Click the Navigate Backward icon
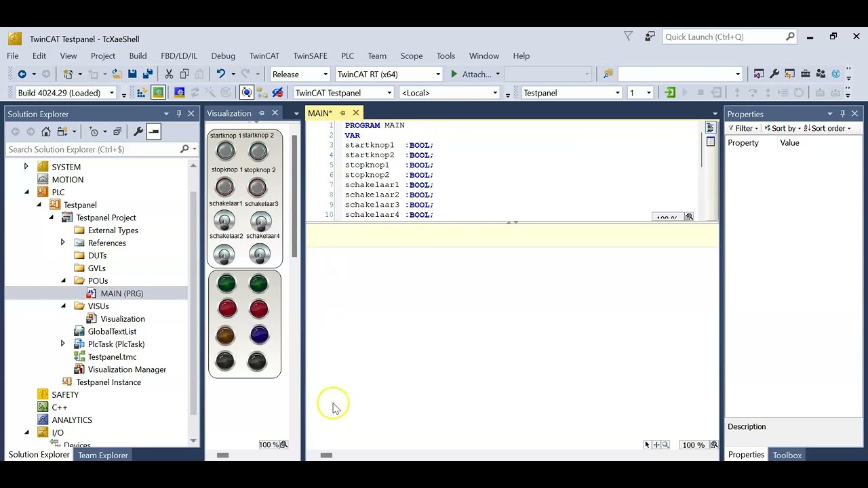Viewport: 868px width, 488px height. [x=22, y=74]
